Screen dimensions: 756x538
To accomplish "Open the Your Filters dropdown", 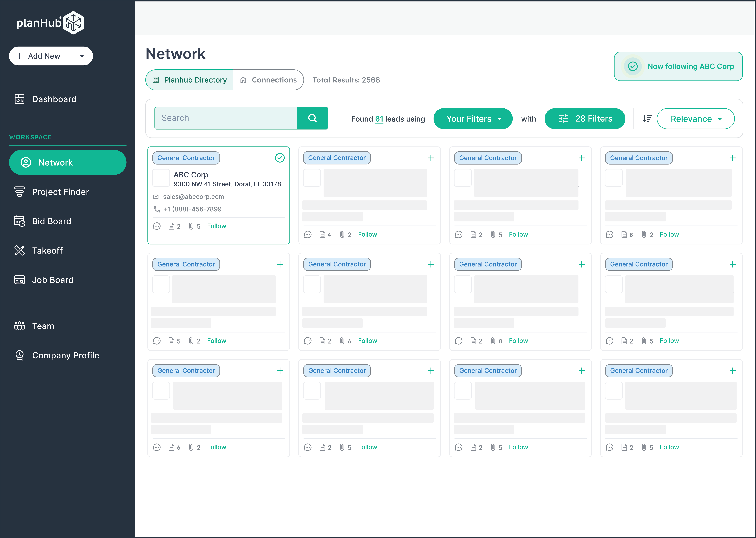I will [473, 119].
